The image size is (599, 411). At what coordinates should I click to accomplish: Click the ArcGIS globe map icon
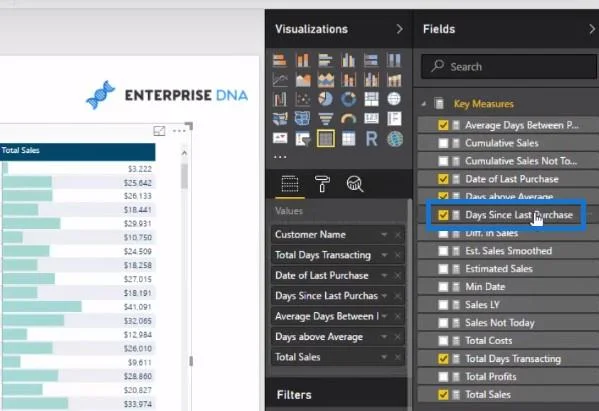point(395,139)
